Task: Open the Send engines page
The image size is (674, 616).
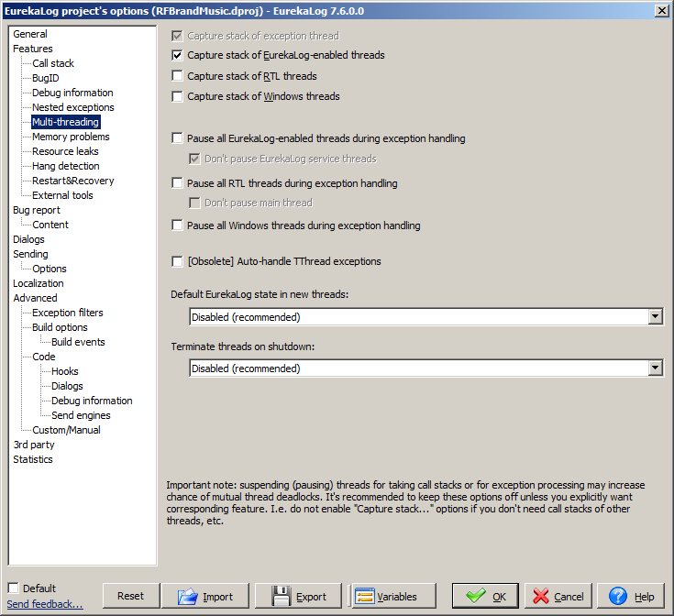Action: [x=81, y=415]
